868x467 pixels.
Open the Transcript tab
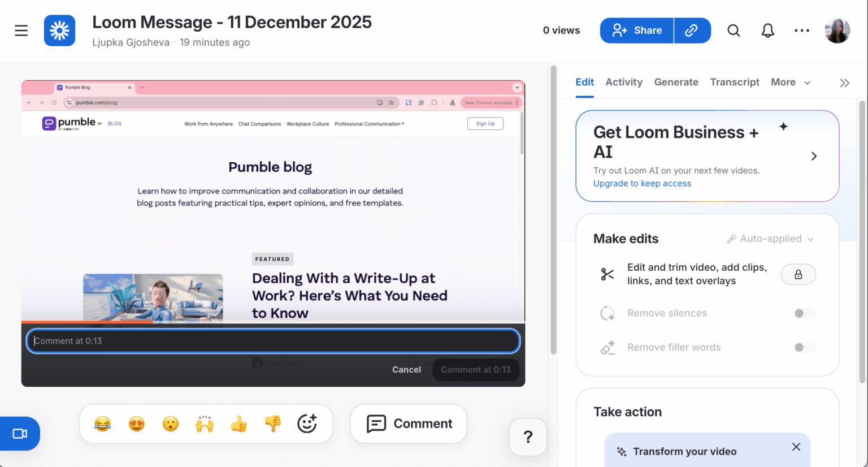[x=735, y=82]
